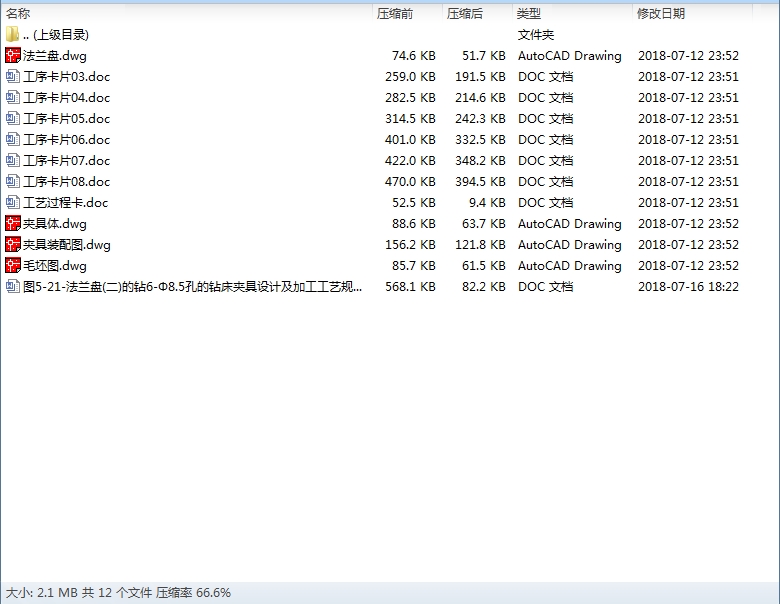Viewport: 780px width, 604px height.
Task: Click AutoCAD Drawing type of 夹具体.dwg
Action: [x=570, y=223]
